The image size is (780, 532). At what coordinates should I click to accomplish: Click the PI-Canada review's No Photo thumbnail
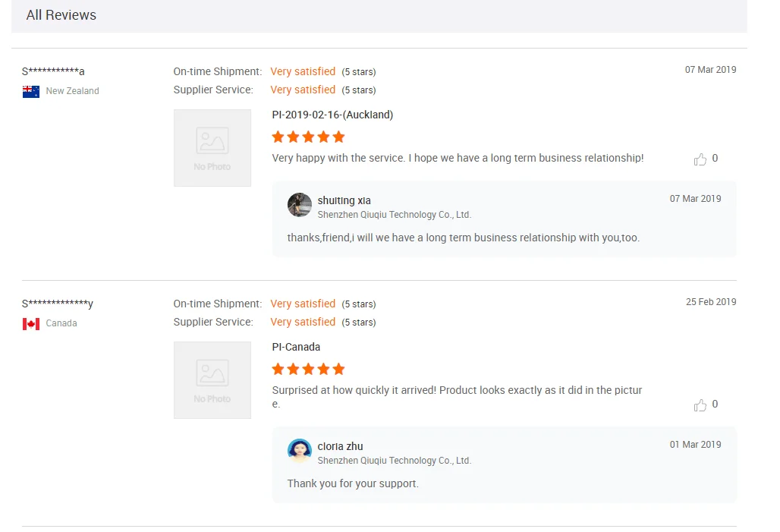(212, 380)
